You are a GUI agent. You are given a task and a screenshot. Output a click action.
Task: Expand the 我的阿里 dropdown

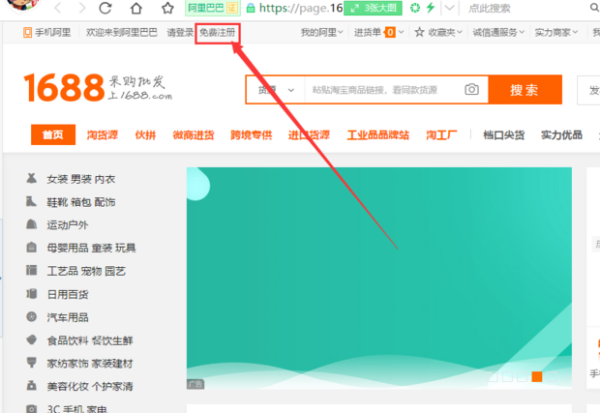tap(322, 33)
